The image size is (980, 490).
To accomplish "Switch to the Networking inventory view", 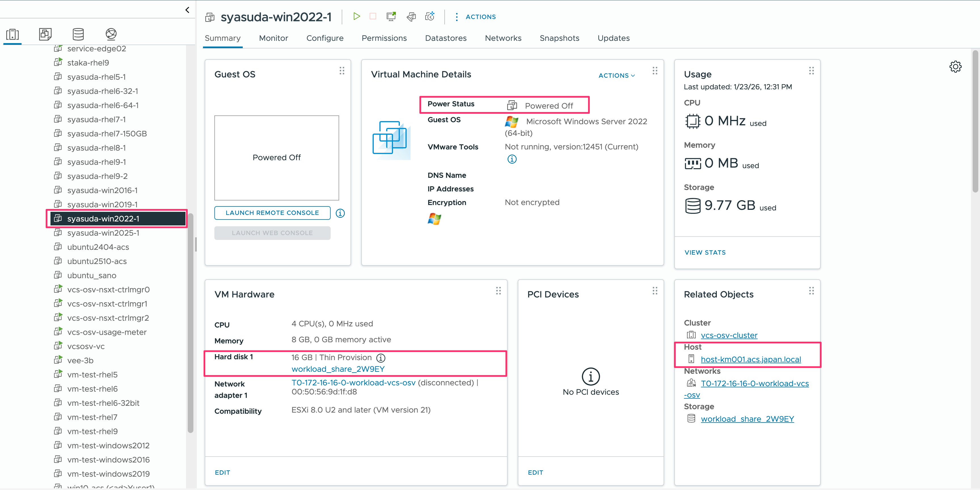I will point(111,34).
